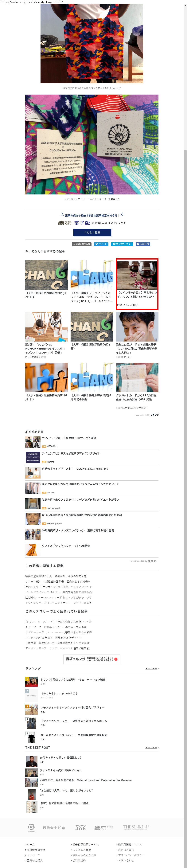Click the UZOU recommendation logo
This screenshot has height=868, width=187.
pyautogui.click(x=155, y=415)
